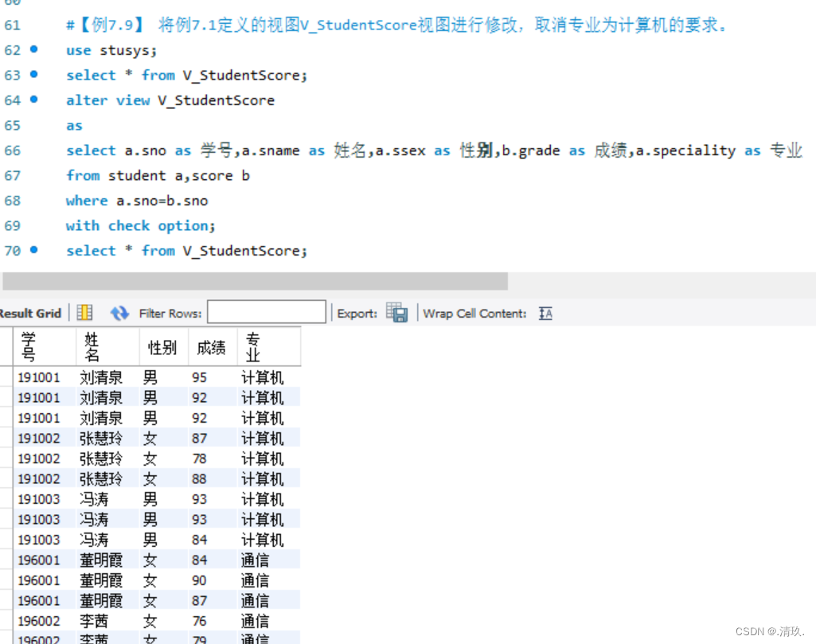
Task: Click line number 69 in the editor gutter
Action: click(x=13, y=225)
